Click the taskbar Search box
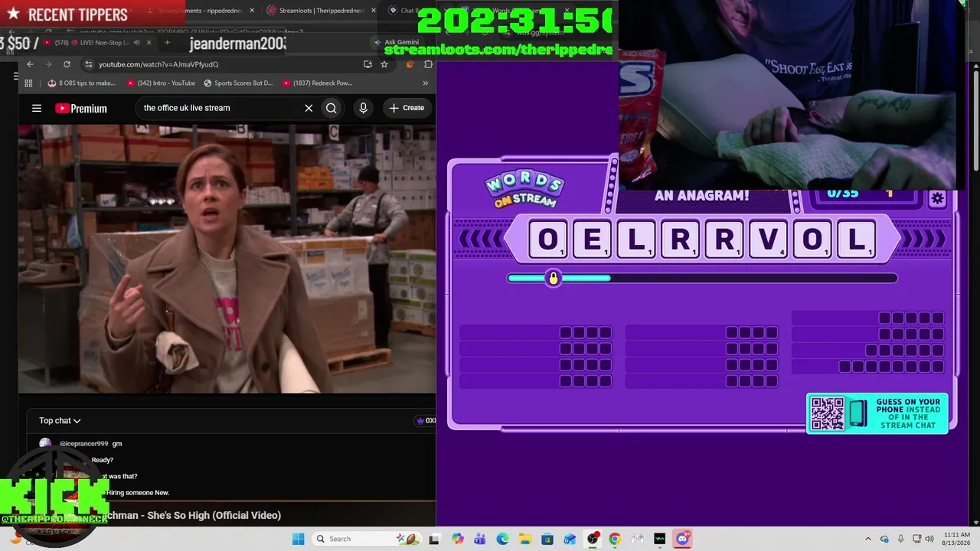The image size is (980, 551). click(366, 539)
